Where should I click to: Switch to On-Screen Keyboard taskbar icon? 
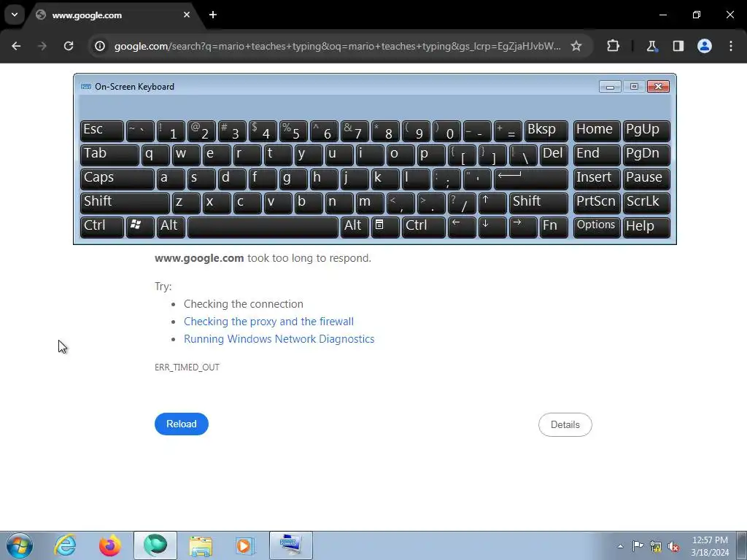point(290,545)
